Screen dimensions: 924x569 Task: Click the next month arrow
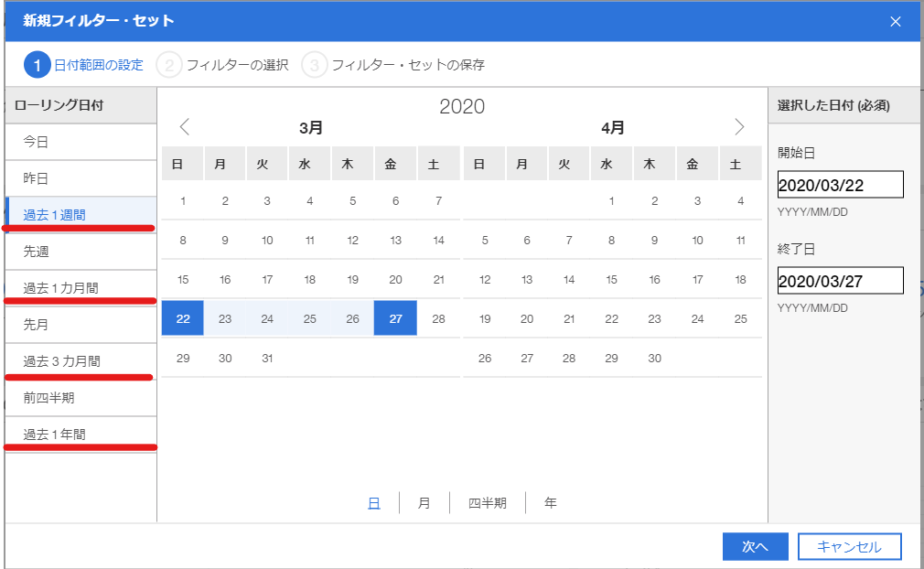click(x=739, y=127)
